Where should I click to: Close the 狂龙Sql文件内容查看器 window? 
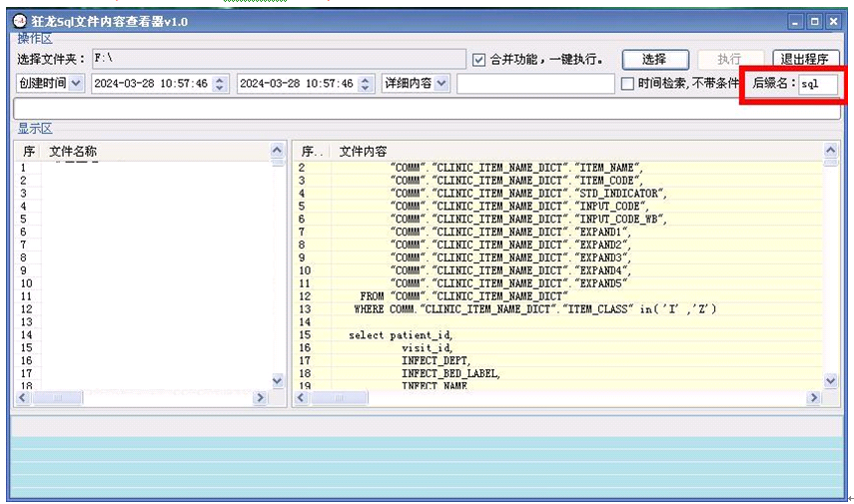[x=833, y=22]
